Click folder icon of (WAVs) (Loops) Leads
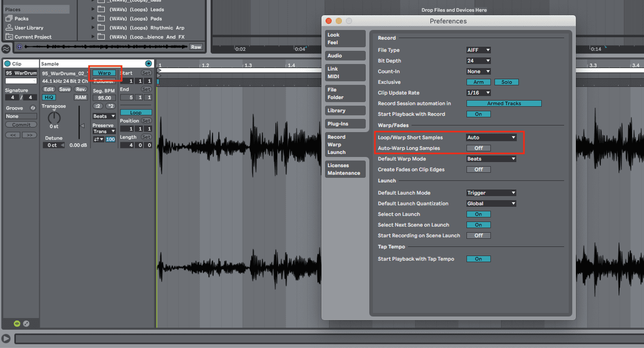 (x=101, y=9)
